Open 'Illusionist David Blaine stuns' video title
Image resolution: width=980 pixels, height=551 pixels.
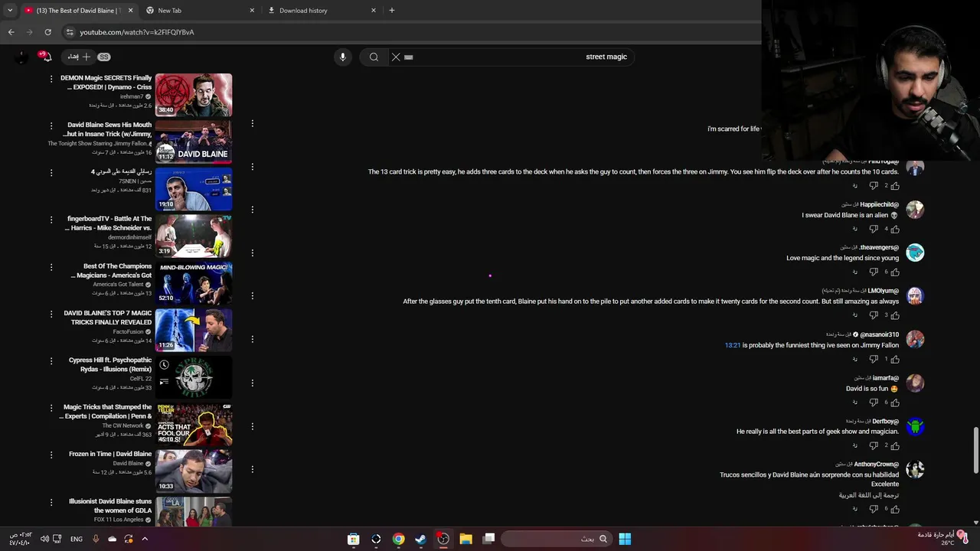110,506
